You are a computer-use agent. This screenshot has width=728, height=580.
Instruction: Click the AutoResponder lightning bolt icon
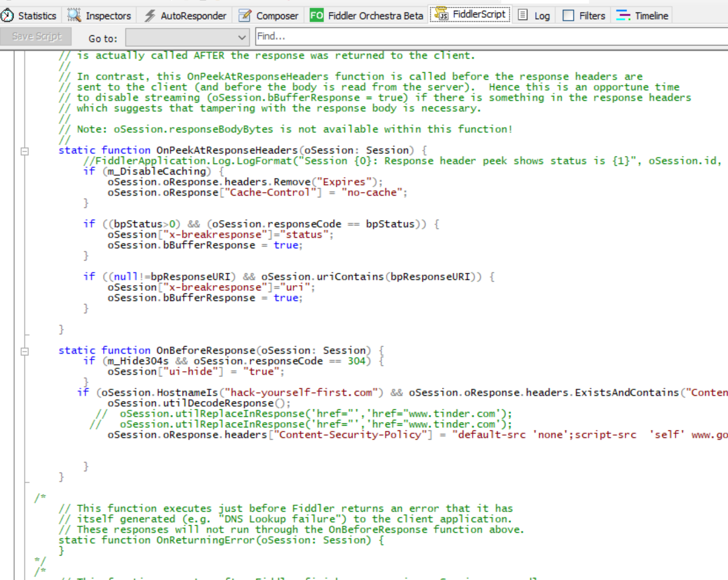point(150,16)
